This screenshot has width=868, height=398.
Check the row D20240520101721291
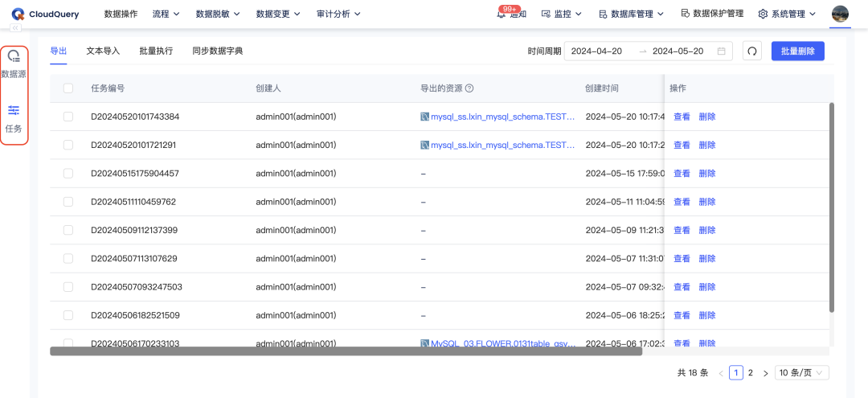click(x=68, y=145)
